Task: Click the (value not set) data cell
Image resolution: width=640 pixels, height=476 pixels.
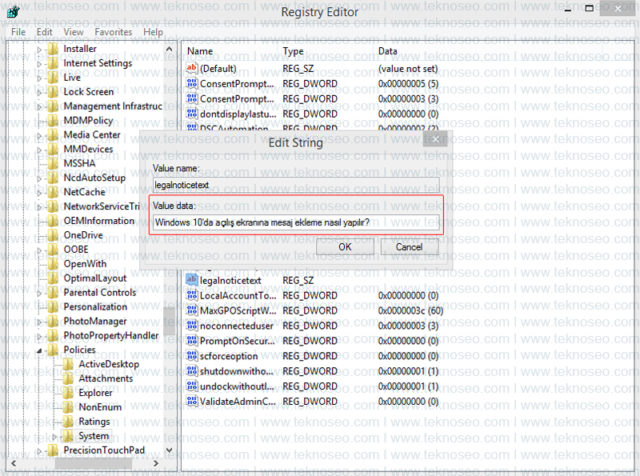Action: (x=408, y=69)
